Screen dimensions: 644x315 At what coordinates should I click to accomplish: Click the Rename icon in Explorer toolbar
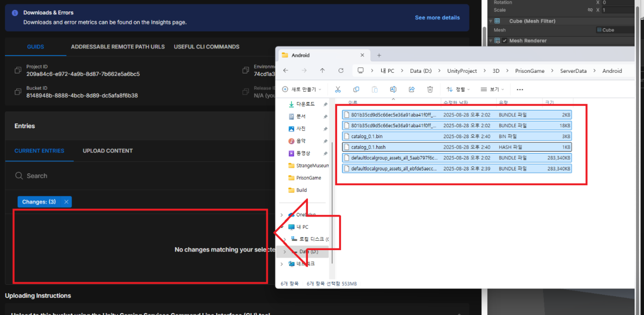(393, 89)
